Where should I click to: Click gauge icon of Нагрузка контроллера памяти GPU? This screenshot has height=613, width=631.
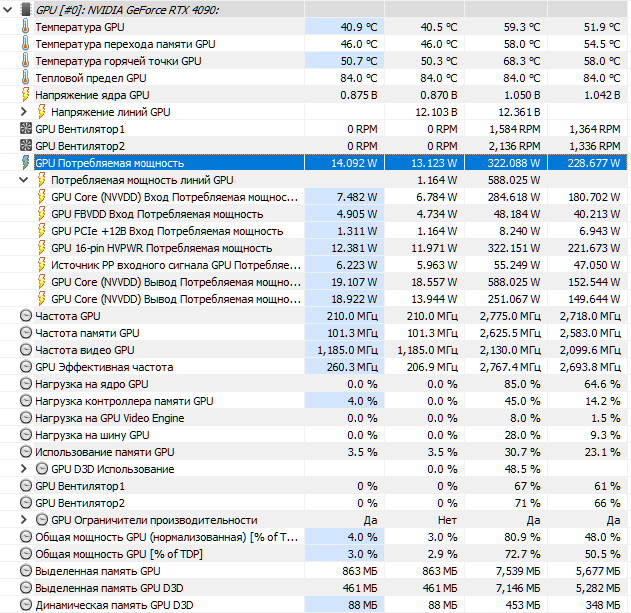26,401
